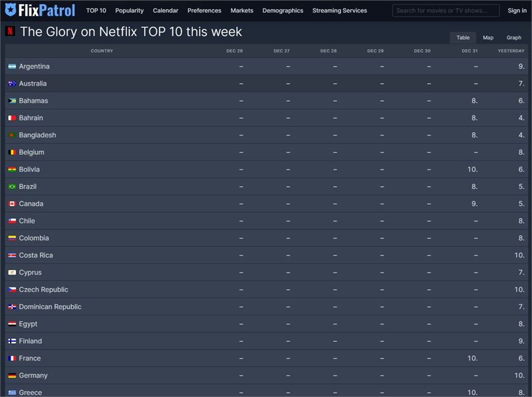Focus the movies or TV shows search field

tap(446, 11)
